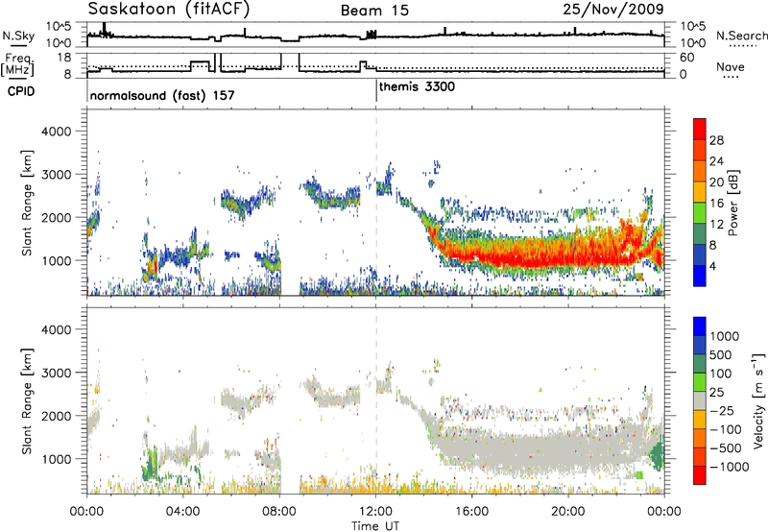Click the green velocity patch near 00:00 end

(657, 453)
